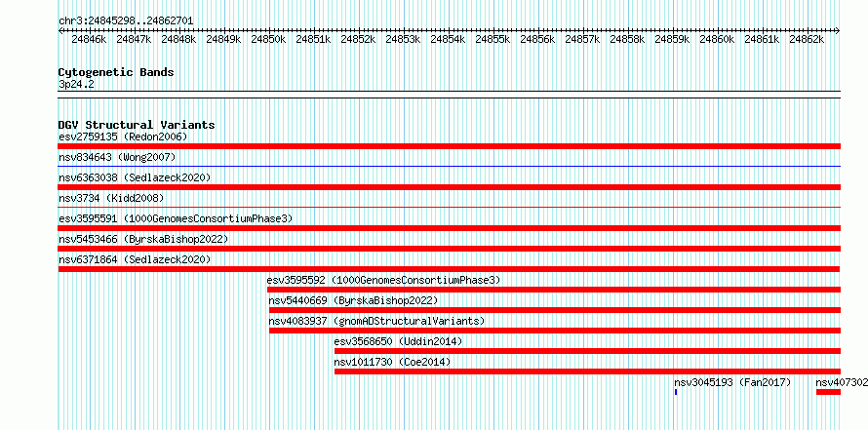
Task: Click the small blue mark under nsv3045193
Action: [675, 392]
